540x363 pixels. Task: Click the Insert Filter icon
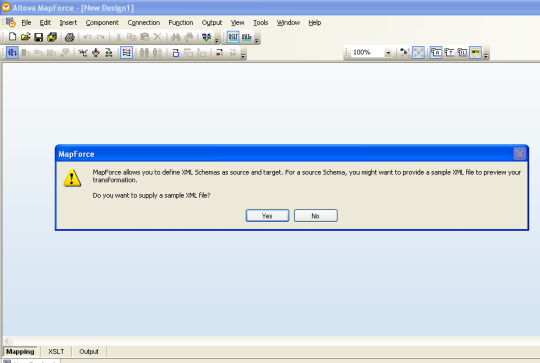[x=96, y=53]
